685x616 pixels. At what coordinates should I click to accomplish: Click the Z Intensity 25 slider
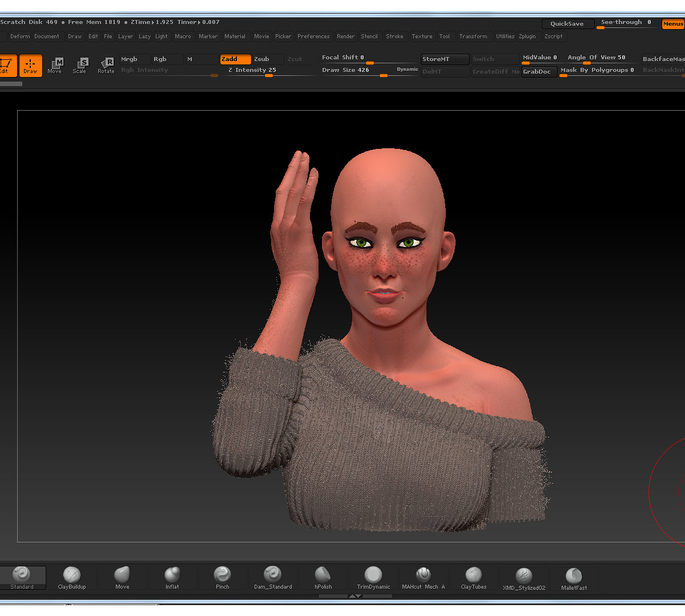point(269,71)
